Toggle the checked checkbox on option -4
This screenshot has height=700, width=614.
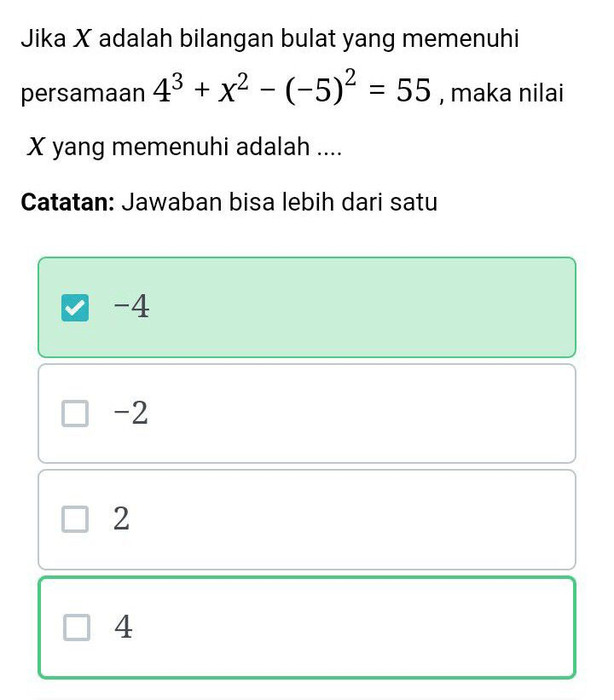(x=75, y=307)
